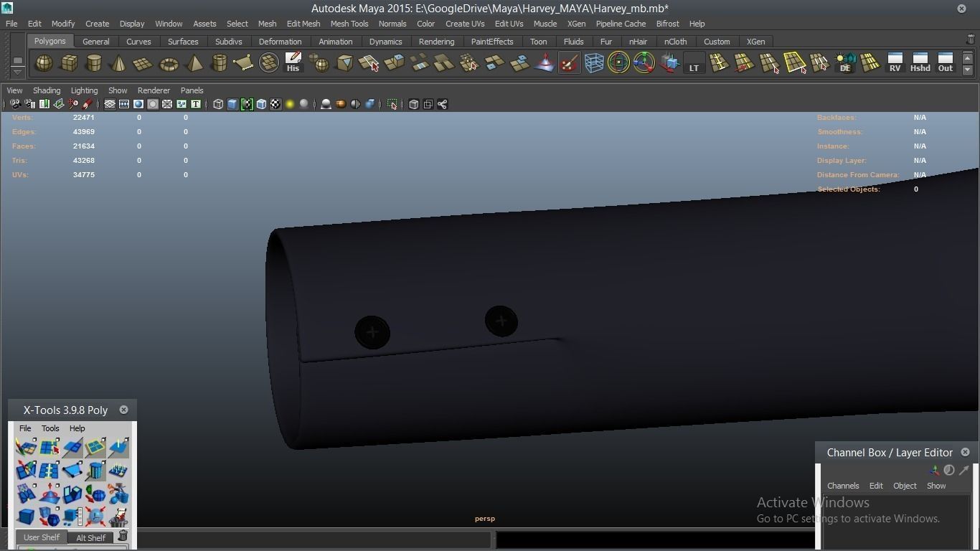Click the blue wireframe lattice shelf icon
This screenshot has height=551, width=980.
pos(594,63)
